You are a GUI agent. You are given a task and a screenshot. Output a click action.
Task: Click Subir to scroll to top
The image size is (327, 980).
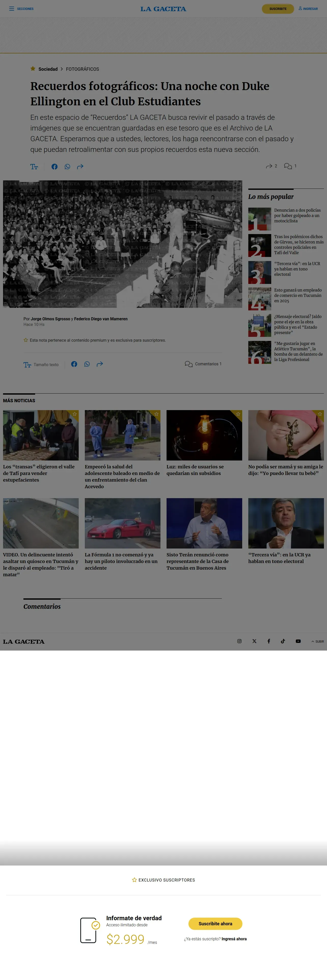(318, 641)
